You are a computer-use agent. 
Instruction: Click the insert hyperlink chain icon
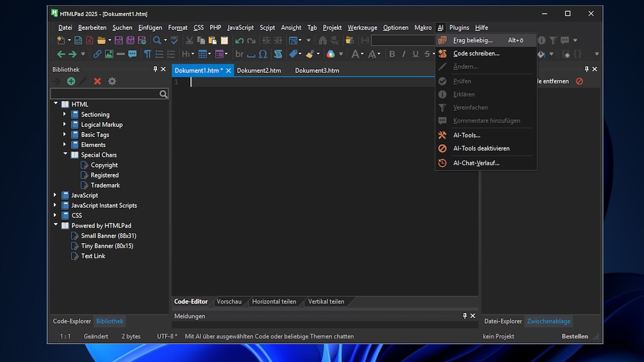point(97,54)
